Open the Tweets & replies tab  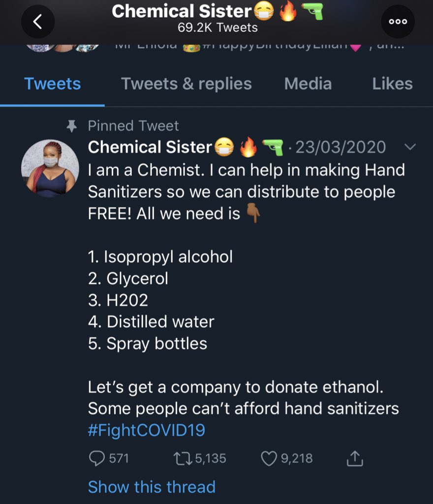coord(186,84)
